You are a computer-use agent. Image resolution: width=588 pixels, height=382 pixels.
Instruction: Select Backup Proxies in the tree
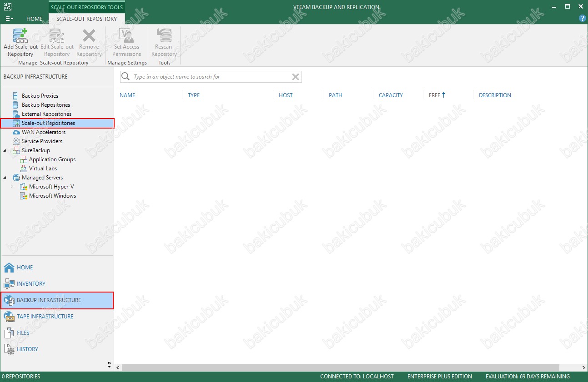(x=40, y=96)
